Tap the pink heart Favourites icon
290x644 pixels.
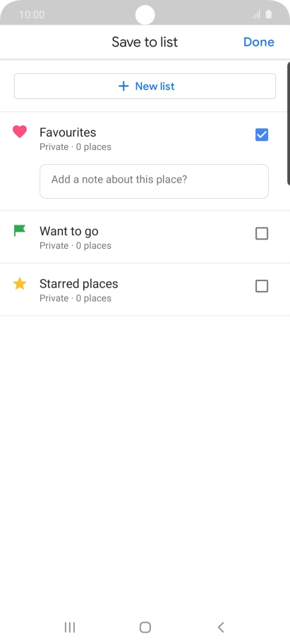(20, 132)
